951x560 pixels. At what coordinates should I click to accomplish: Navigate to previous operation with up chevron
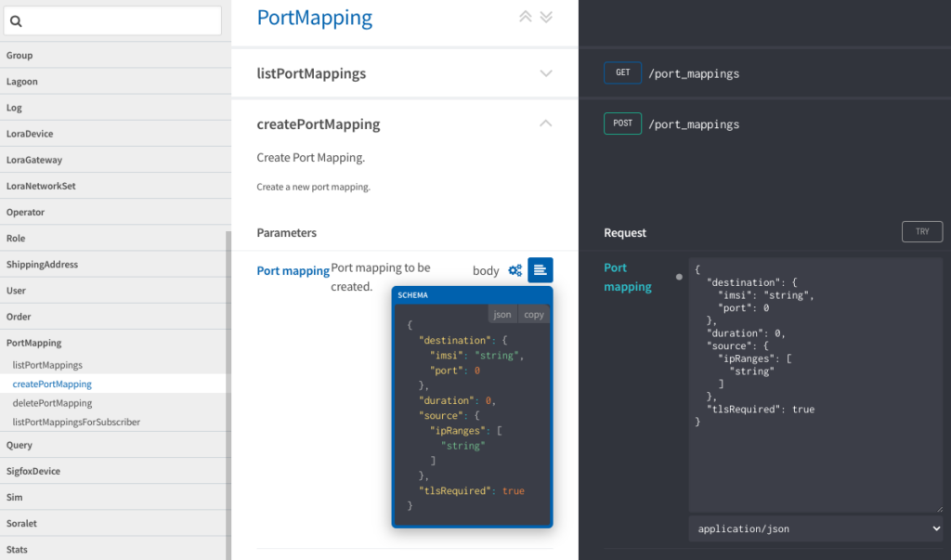click(525, 18)
